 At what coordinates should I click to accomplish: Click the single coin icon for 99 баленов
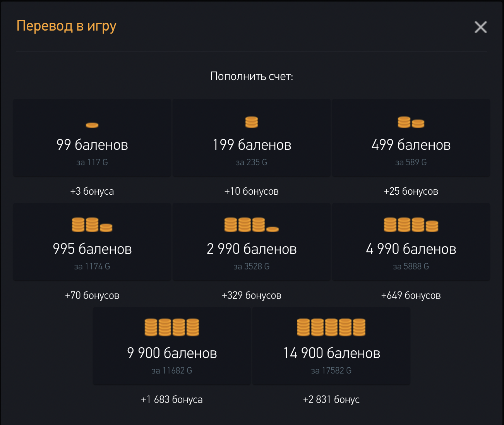pos(92,125)
